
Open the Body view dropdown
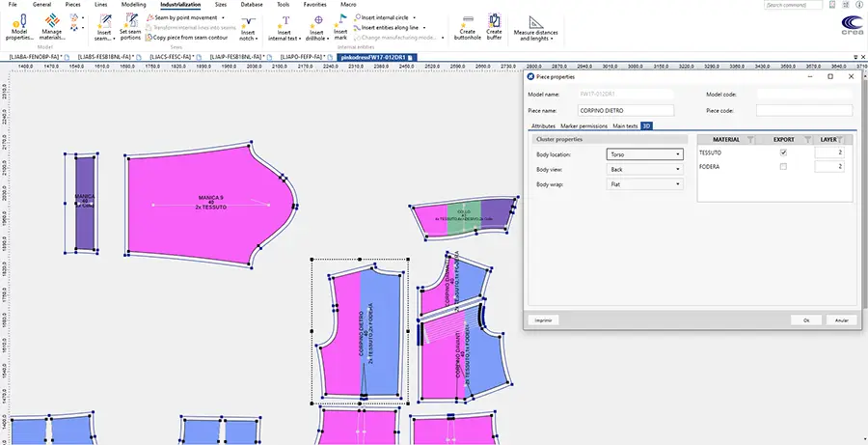pyautogui.click(x=644, y=169)
